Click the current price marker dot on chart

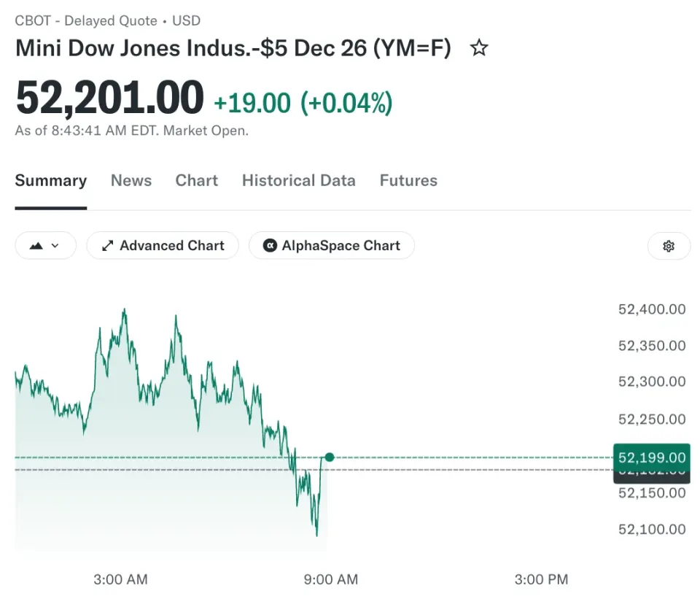[x=330, y=457]
